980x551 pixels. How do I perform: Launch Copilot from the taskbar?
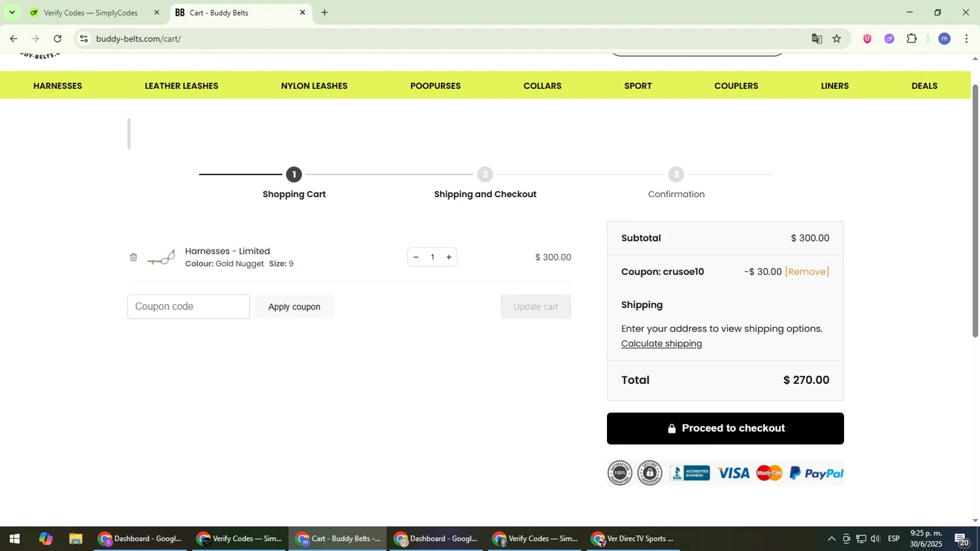point(46,539)
